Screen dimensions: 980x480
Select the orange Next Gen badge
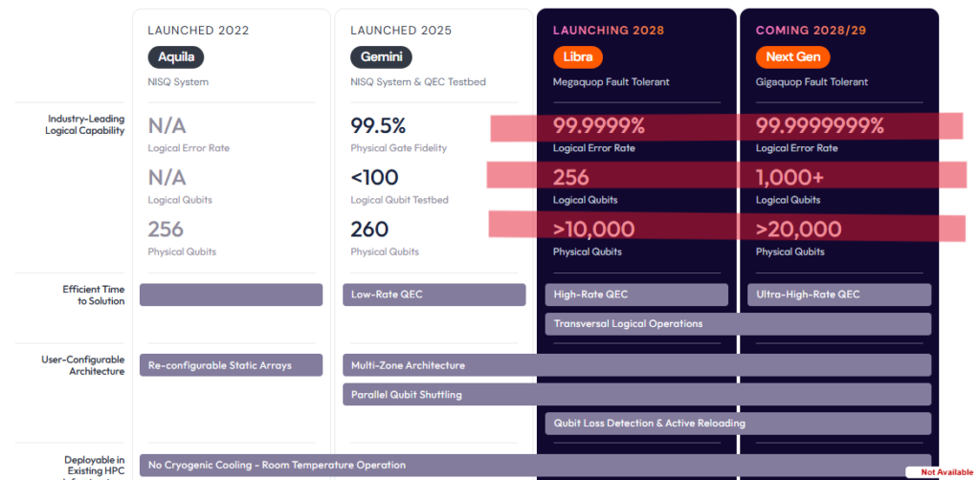pyautogui.click(x=792, y=57)
